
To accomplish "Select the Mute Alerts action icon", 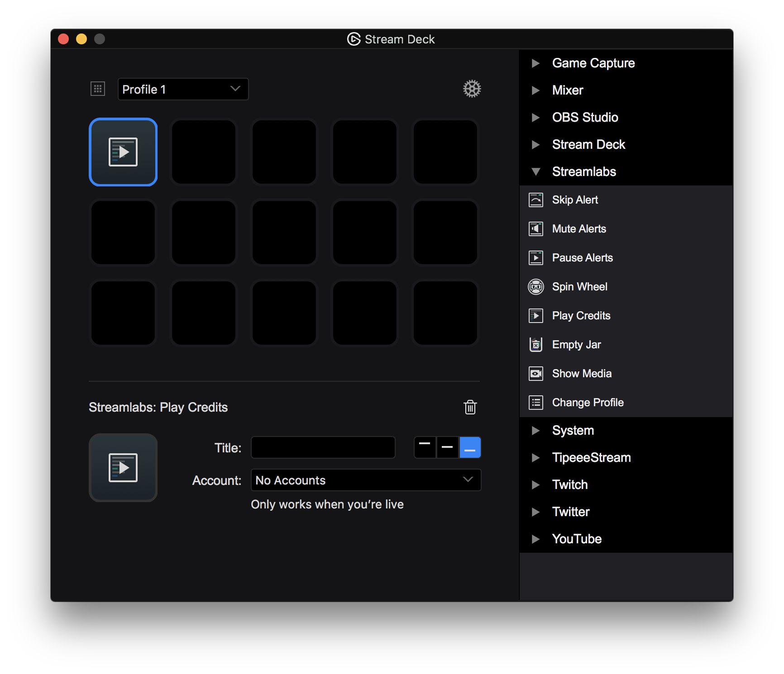I will pos(536,228).
